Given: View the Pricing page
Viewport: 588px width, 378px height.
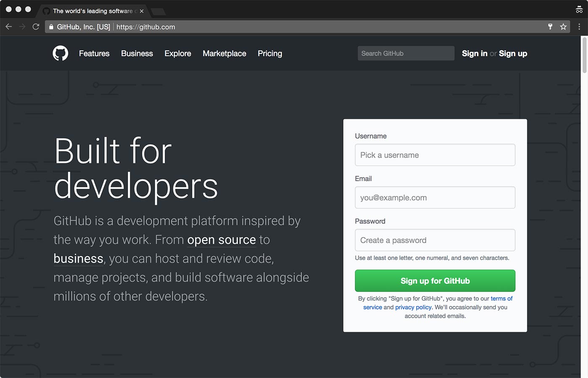Looking at the screenshot, I should coord(270,53).
